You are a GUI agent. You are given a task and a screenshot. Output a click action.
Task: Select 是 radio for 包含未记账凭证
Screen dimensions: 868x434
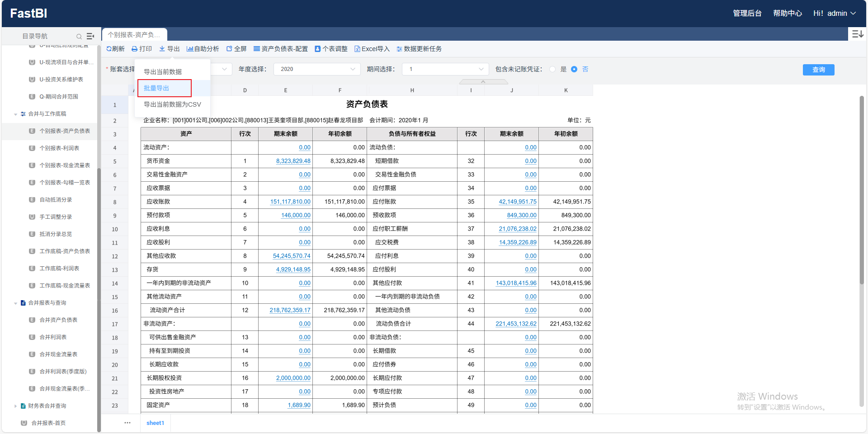click(552, 69)
